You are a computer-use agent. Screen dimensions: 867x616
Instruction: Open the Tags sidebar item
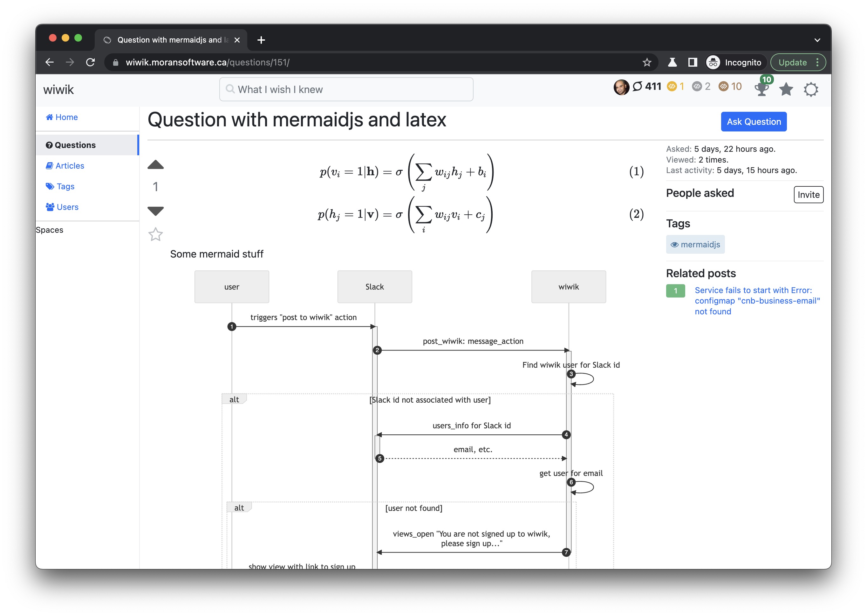(65, 186)
